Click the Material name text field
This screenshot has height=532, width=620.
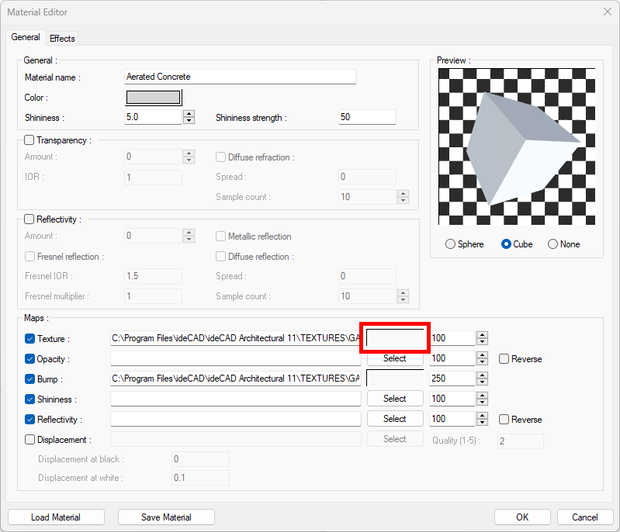pos(240,77)
